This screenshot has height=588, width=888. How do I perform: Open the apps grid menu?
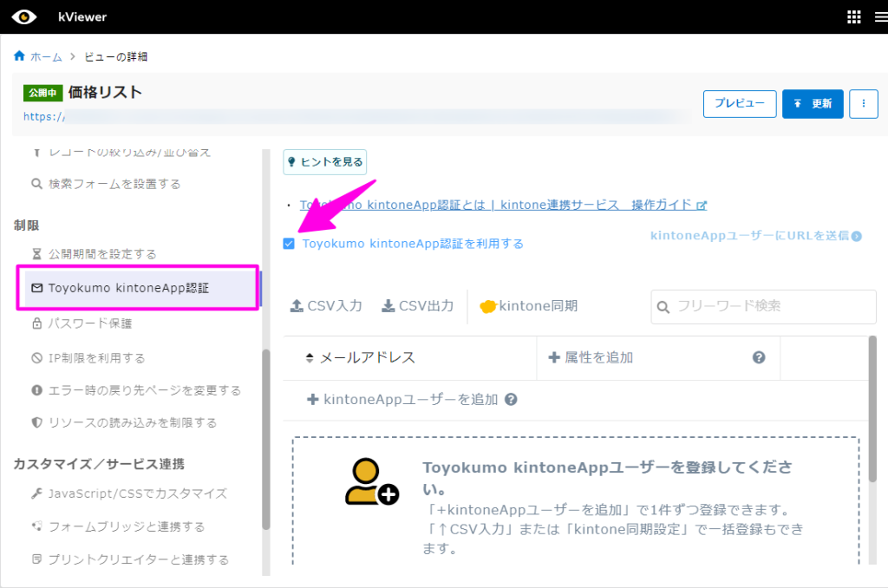click(854, 17)
